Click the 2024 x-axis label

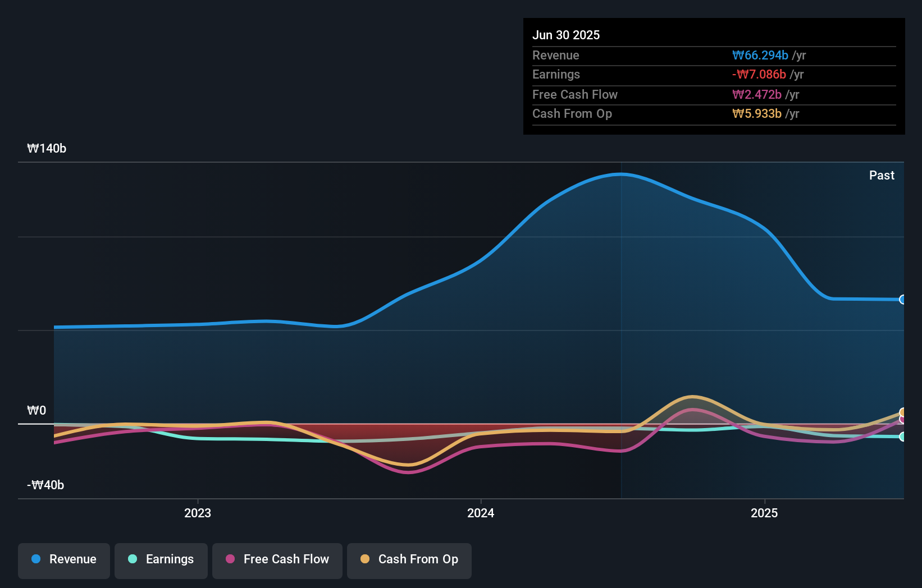tap(481, 513)
